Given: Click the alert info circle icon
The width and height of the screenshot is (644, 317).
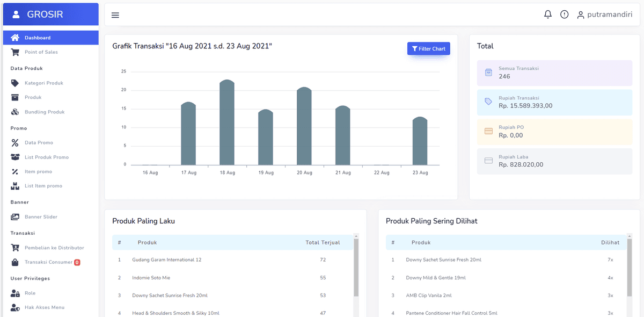Looking at the screenshot, I should click(x=564, y=15).
